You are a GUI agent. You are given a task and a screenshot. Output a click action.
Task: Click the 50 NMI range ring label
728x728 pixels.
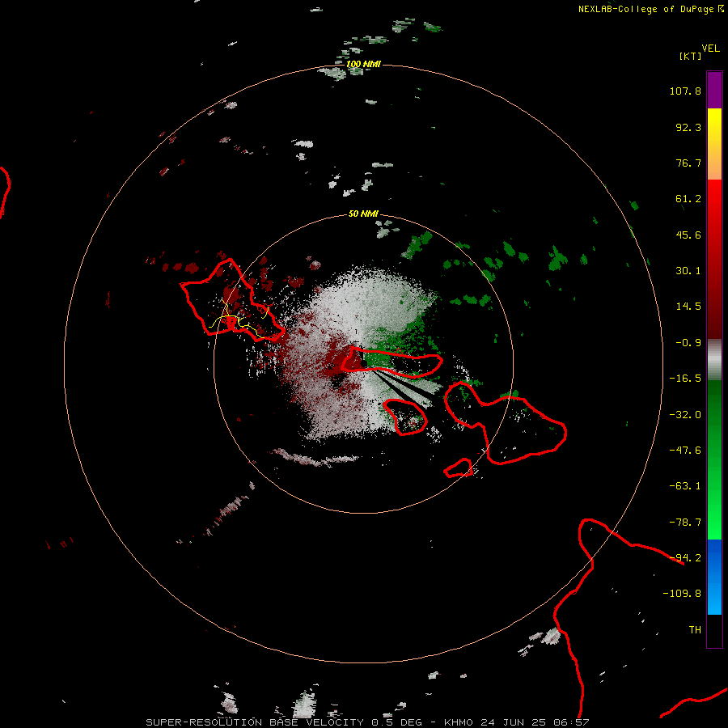(x=363, y=214)
